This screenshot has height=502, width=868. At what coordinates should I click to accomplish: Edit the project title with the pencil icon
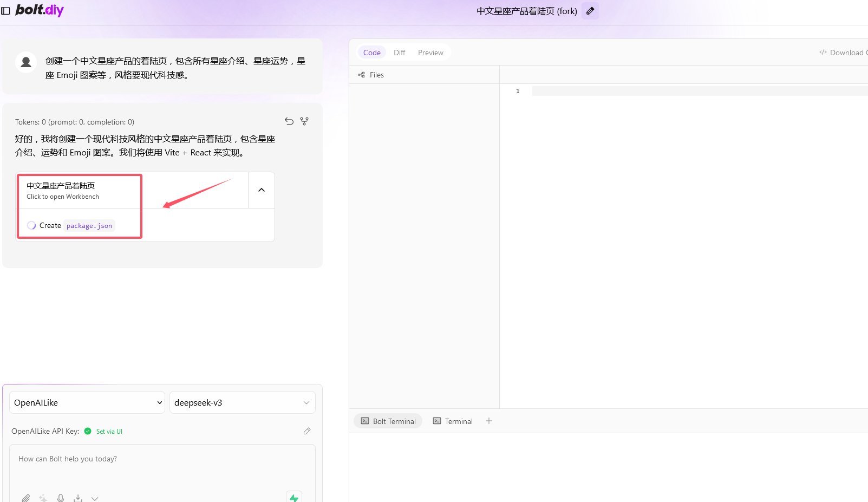590,11
